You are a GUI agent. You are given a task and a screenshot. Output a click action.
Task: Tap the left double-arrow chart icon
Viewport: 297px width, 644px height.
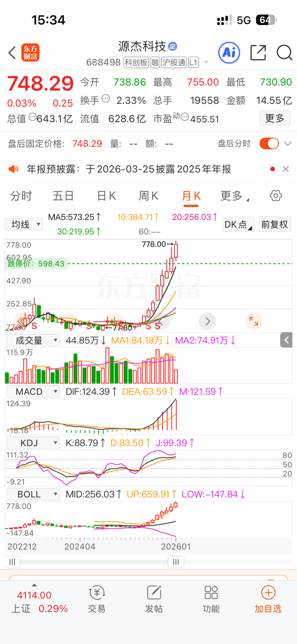(x=22, y=321)
